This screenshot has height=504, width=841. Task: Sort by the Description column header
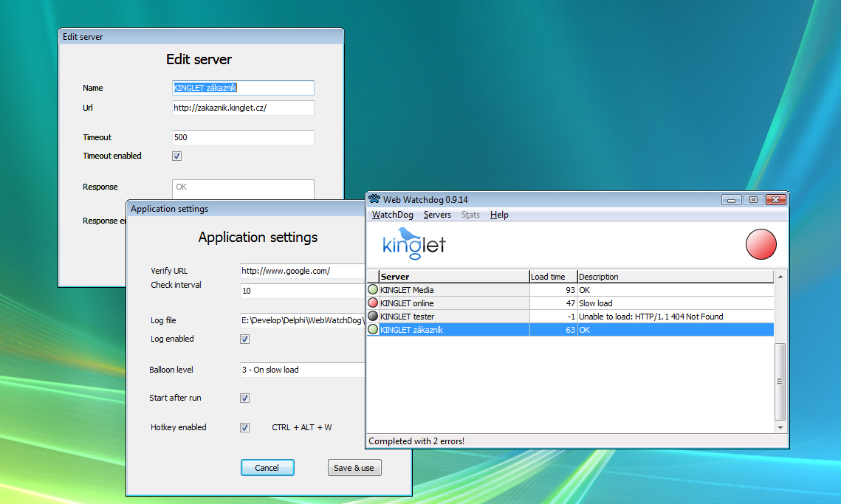676,277
